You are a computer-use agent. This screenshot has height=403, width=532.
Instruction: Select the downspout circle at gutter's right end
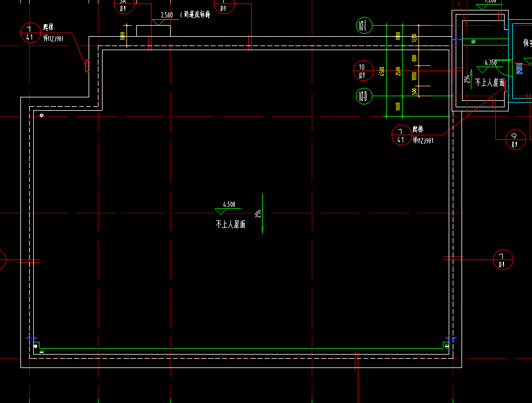tap(446, 346)
